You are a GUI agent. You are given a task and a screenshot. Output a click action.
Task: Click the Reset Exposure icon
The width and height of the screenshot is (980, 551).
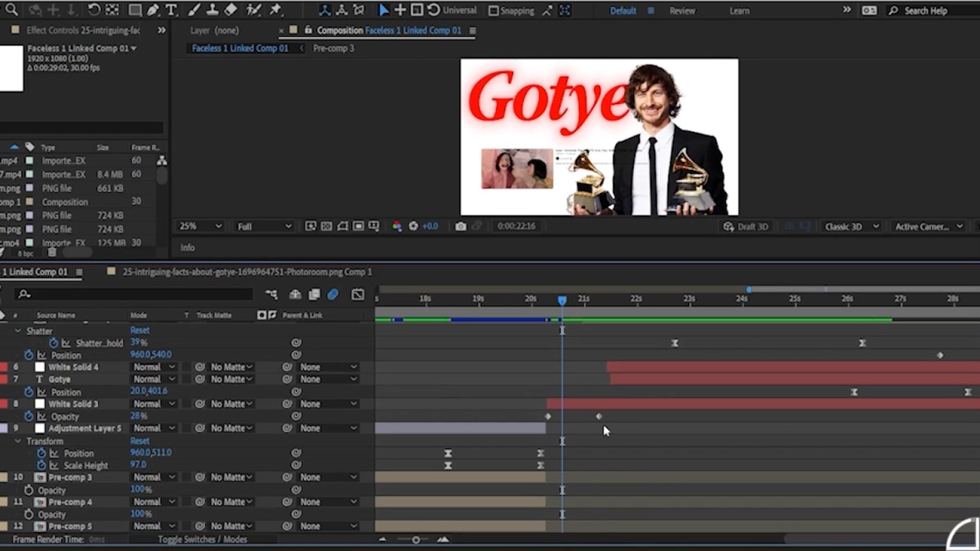pos(413,226)
